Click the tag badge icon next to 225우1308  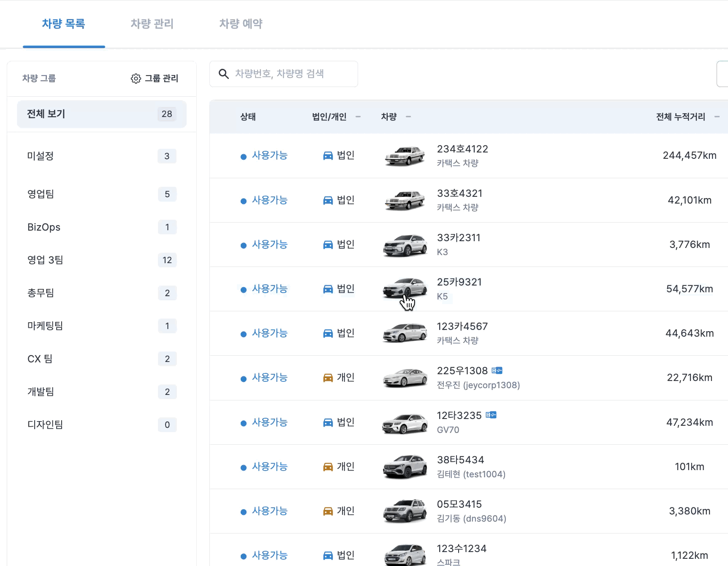[497, 370]
